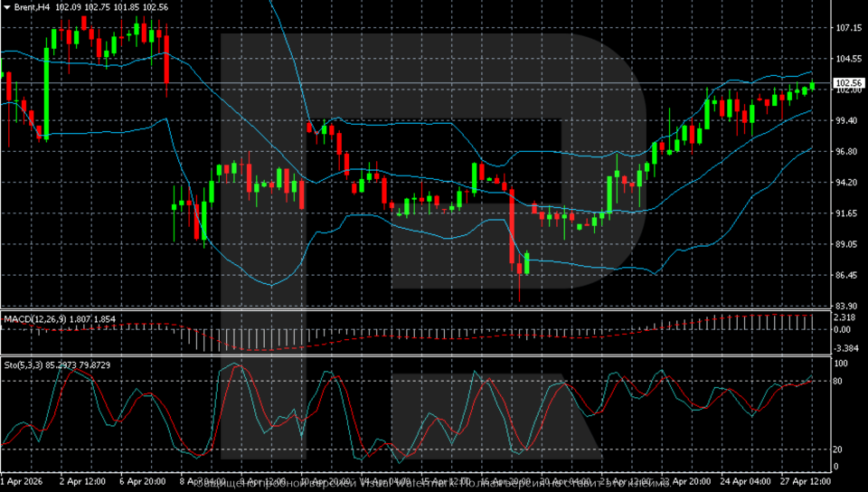Click the 83.90 bottom price label
This screenshot has width=868, height=492.
click(847, 305)
